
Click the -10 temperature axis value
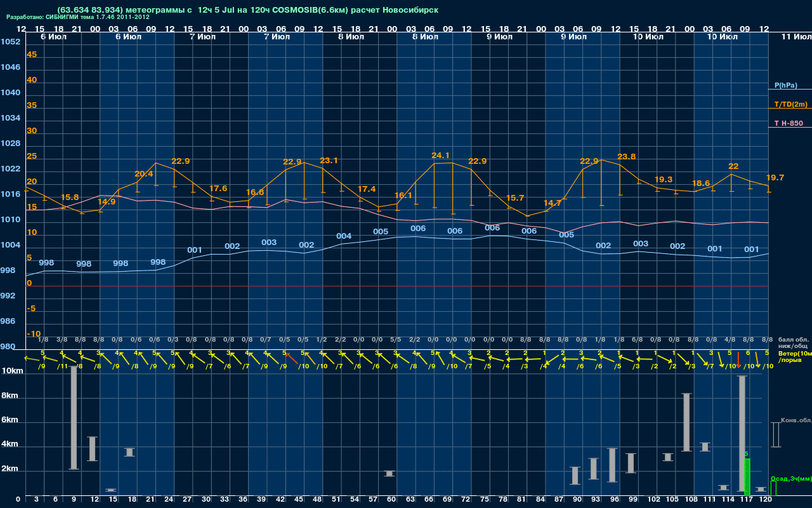pyautogui.click(x=34, y=334)
